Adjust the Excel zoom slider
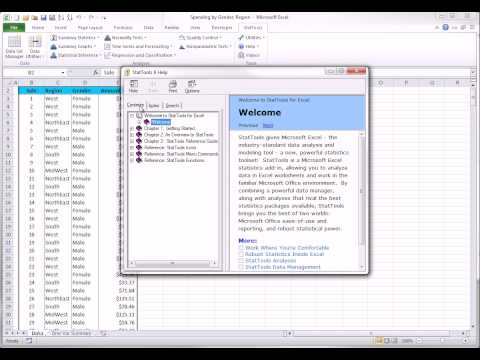This screenshot has width=480, height=360. (x=442, y=341)
